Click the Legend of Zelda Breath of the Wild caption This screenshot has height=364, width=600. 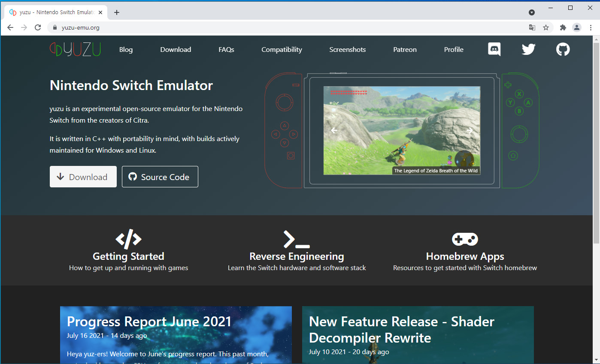(436, 171)
